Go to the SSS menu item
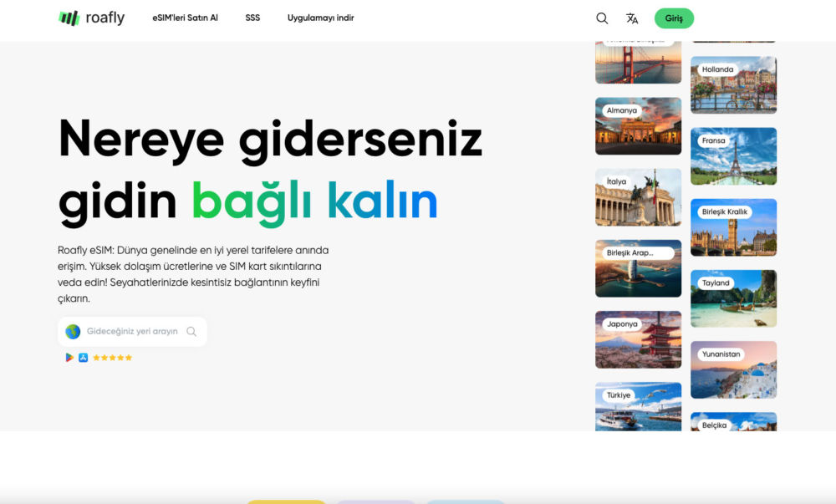The width and height of the screenshot is (836, 504). pos(252,18)
